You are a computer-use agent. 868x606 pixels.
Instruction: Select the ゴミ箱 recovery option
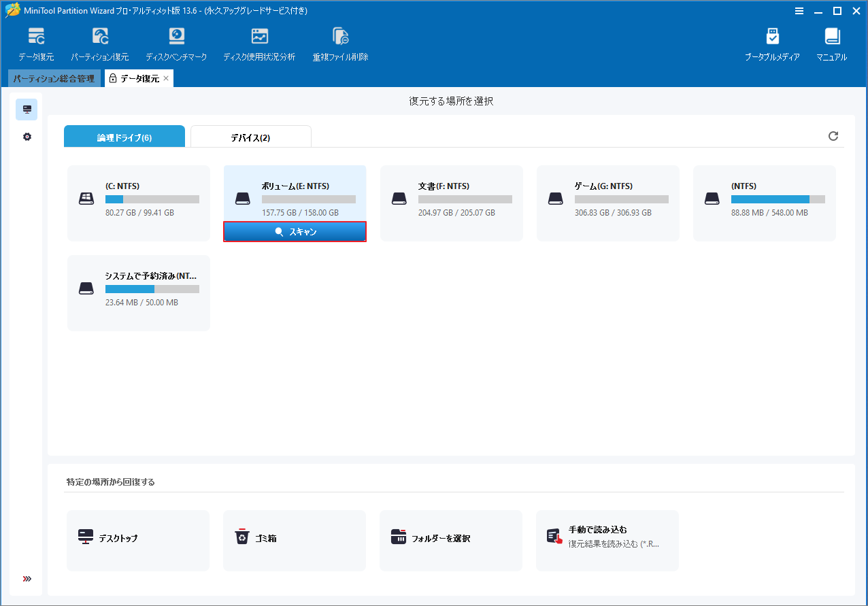pyautogui.click(x=295, y=540)
